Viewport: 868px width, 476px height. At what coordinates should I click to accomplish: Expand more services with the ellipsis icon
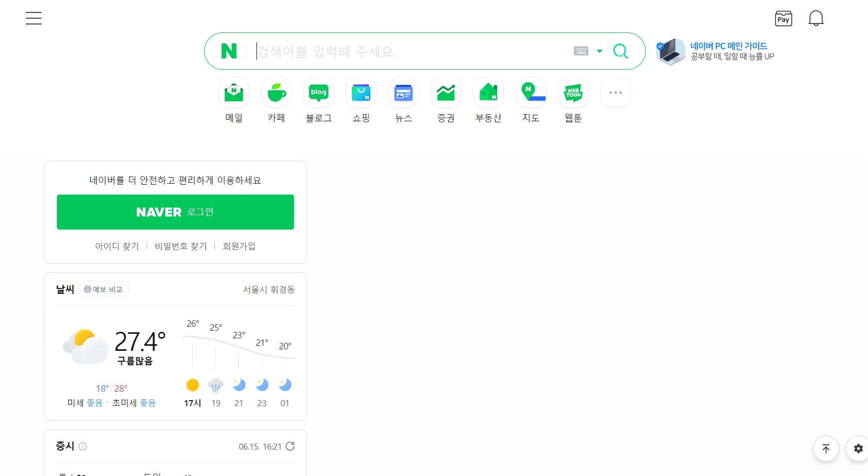[615, 92]
